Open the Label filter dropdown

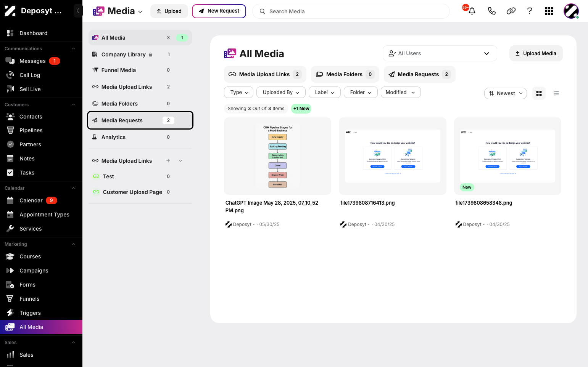pyautogui.click(x=325, y=92)
